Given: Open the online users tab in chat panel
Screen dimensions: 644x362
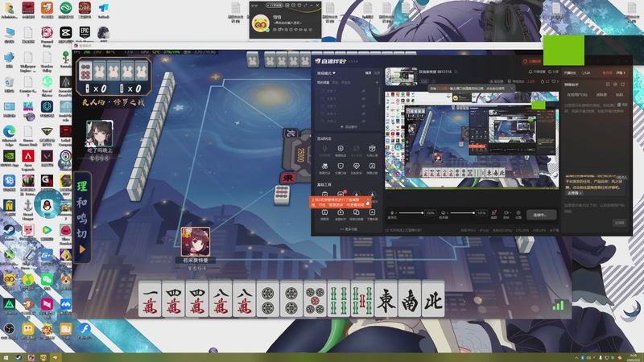Looking at the screenshot, I should point(576,95).
